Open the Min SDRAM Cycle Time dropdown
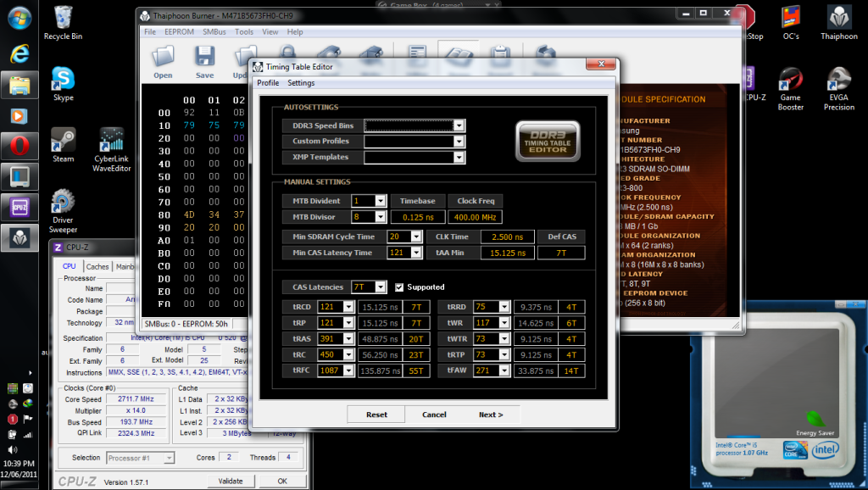Screen dimensions: 868x490 [x=416, y=237]
